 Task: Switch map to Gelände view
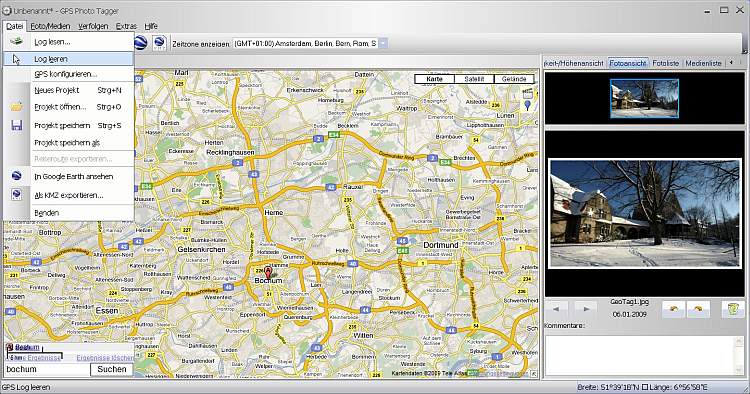tap(514, 79)
